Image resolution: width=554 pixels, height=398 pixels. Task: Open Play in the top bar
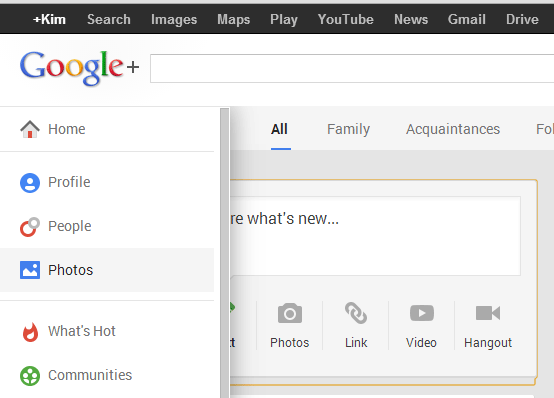click(x=284, y=19)
